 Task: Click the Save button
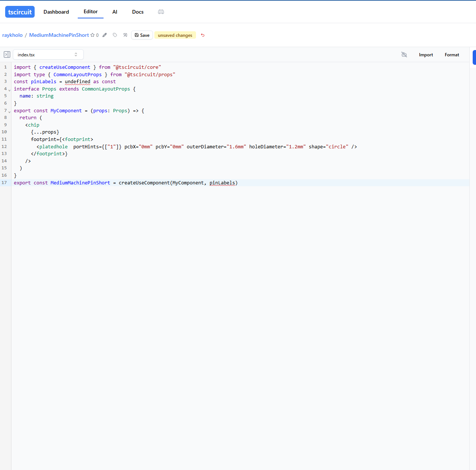click(x=142, y=35)
